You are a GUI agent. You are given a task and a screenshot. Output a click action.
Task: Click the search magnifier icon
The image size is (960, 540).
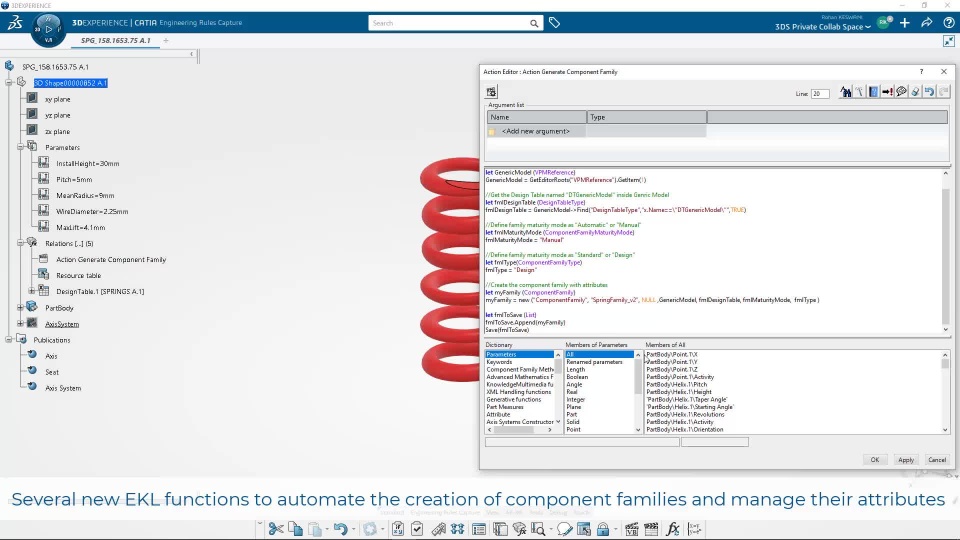tap(534, 23)
